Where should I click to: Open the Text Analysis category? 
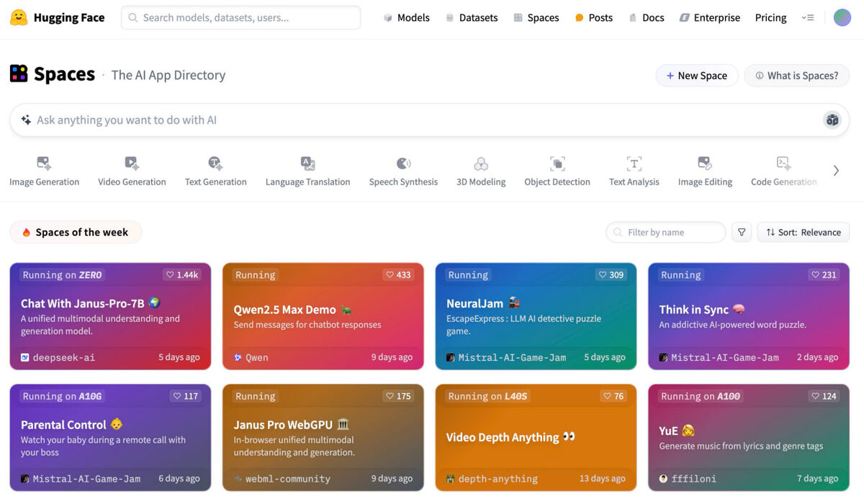click(x=634, y=172)
